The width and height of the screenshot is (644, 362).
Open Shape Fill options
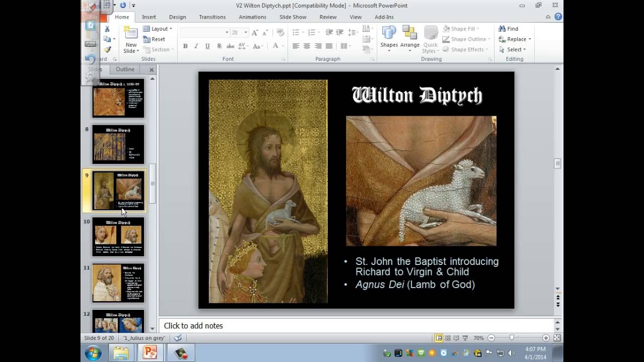click(461, 29)
